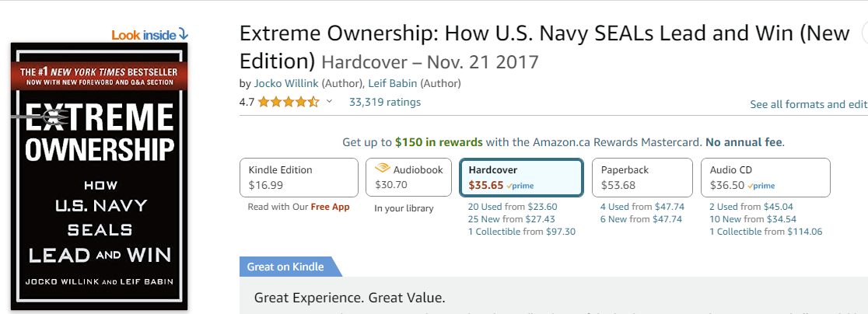Open the Free App link

coord(330,208)
